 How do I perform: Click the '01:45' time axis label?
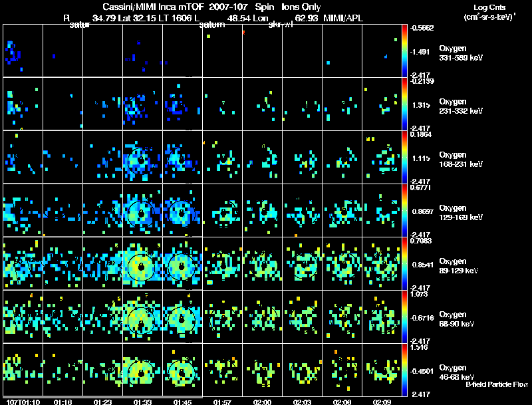point(182,402)
